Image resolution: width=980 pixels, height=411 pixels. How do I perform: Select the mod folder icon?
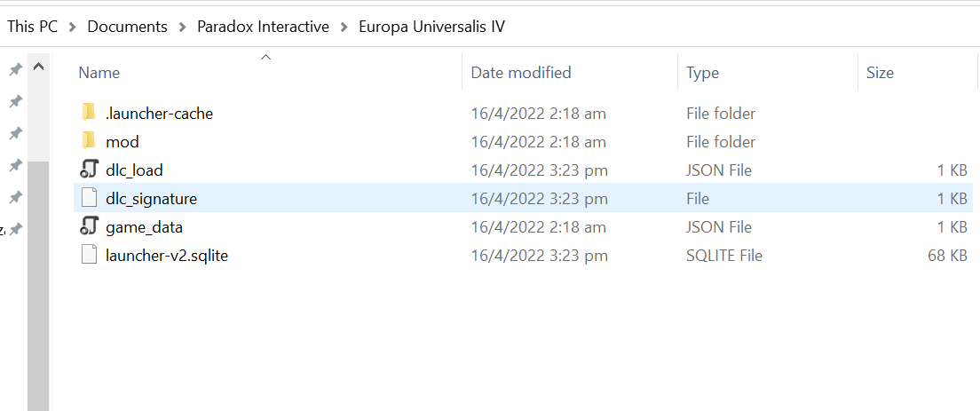(90, 141)
